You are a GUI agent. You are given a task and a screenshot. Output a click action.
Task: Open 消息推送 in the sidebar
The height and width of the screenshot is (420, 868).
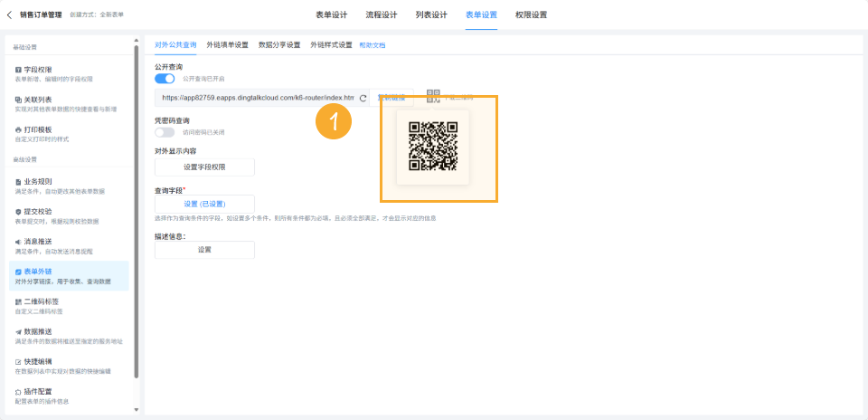(x=69, y=245)
